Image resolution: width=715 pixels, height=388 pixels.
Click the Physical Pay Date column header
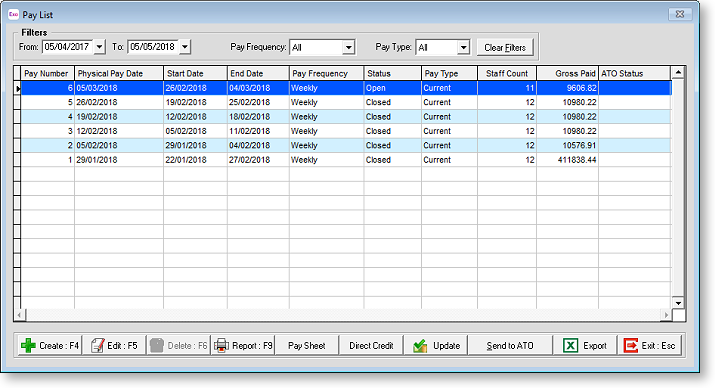point(119,73)
